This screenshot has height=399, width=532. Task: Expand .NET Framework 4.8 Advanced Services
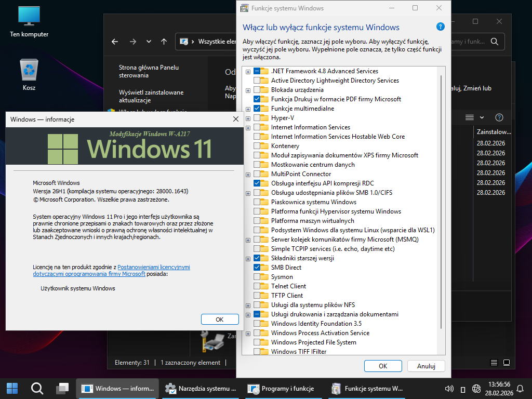pos(248,71)
